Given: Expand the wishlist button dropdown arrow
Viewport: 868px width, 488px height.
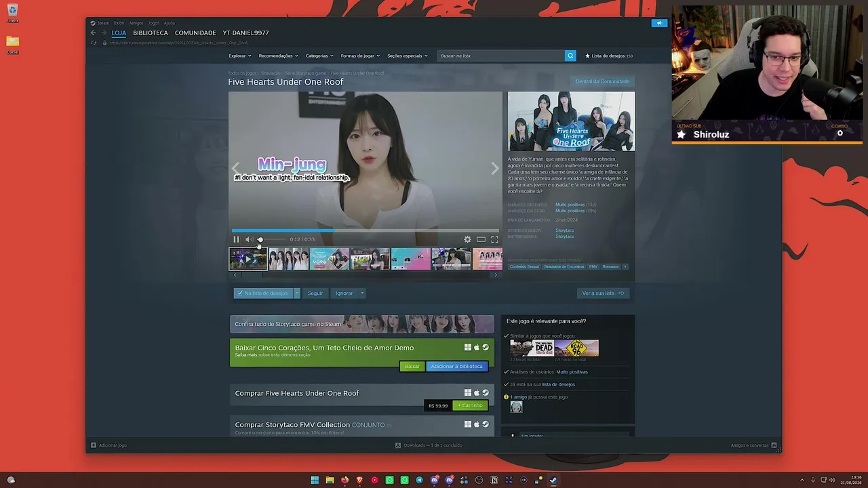Looking at the screenshot, I should (296, 293).
